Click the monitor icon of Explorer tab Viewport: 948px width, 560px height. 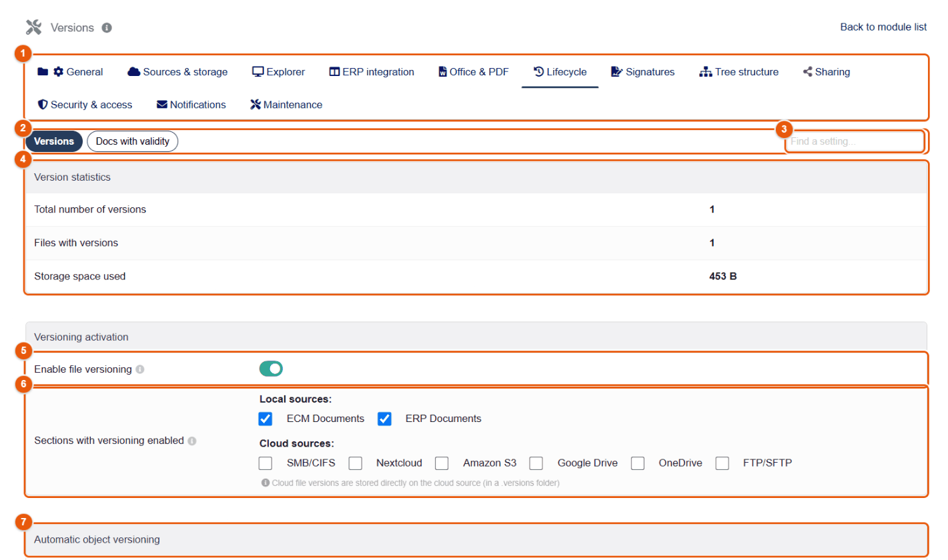tap(258, 72)
